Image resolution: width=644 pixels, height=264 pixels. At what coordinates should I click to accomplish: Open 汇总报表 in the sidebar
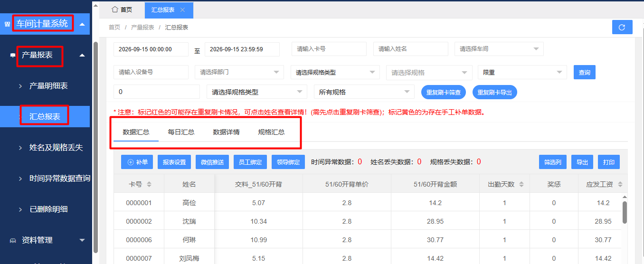(x=45, y=116)
